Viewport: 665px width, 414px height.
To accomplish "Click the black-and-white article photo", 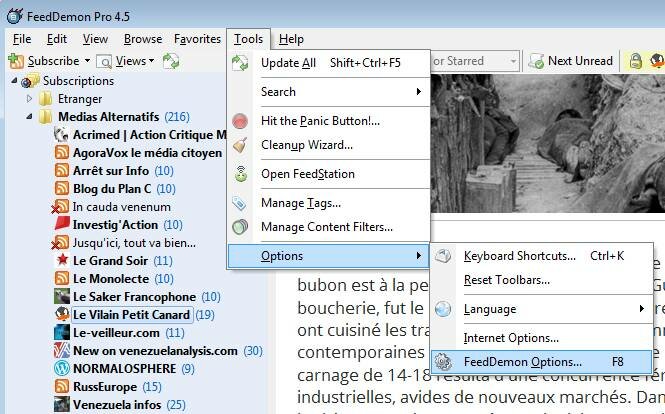I will coord(548,143).
